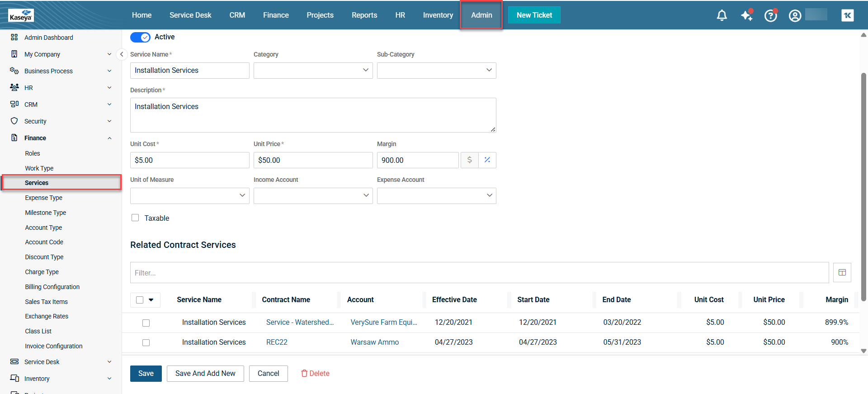Click the AI sparkle assistant icon
Viewport: 868px width, 394px height.
tap(746, 15)
